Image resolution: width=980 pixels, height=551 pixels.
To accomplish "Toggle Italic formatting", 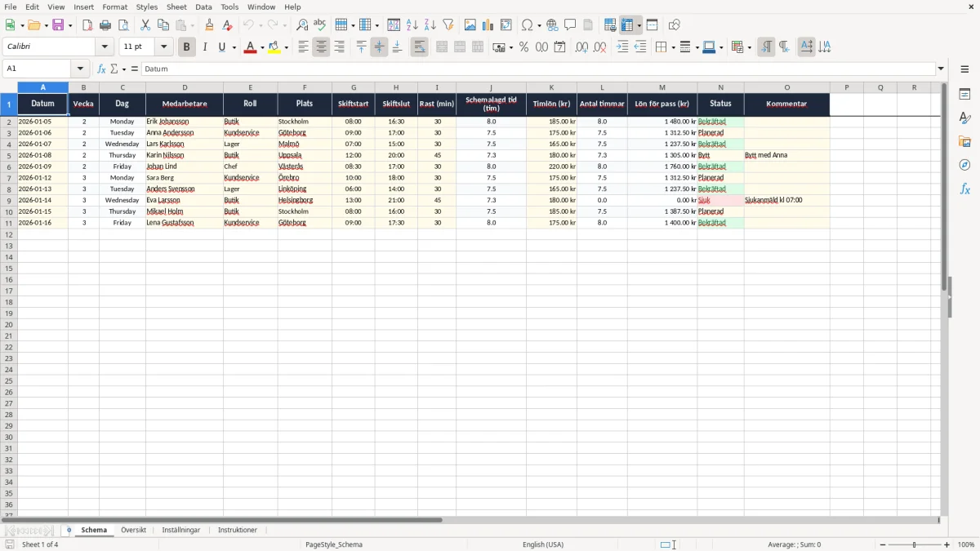I will [205, 47].
